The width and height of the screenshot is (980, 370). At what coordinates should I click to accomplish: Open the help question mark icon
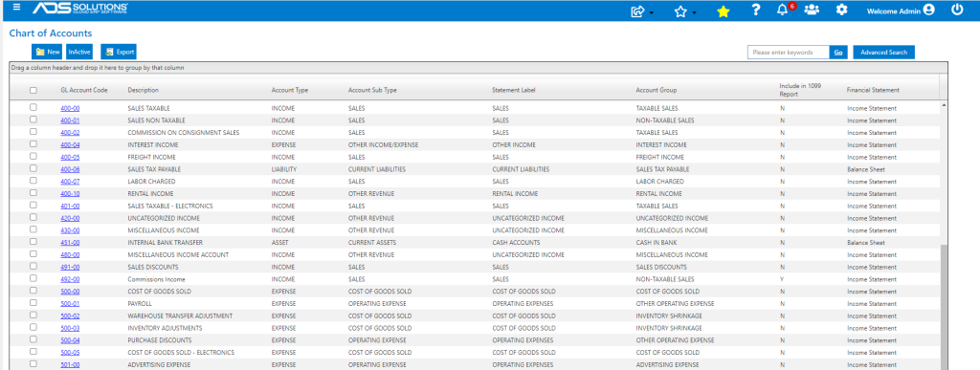click(x=756, y=10)
